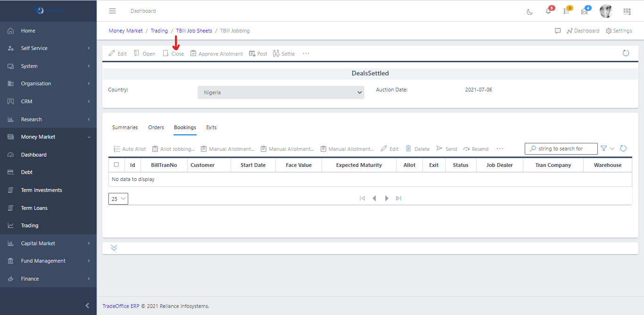644x315 pixels.
Task: Refresh the job sheet with reload icon
Action: coord(626,53)
